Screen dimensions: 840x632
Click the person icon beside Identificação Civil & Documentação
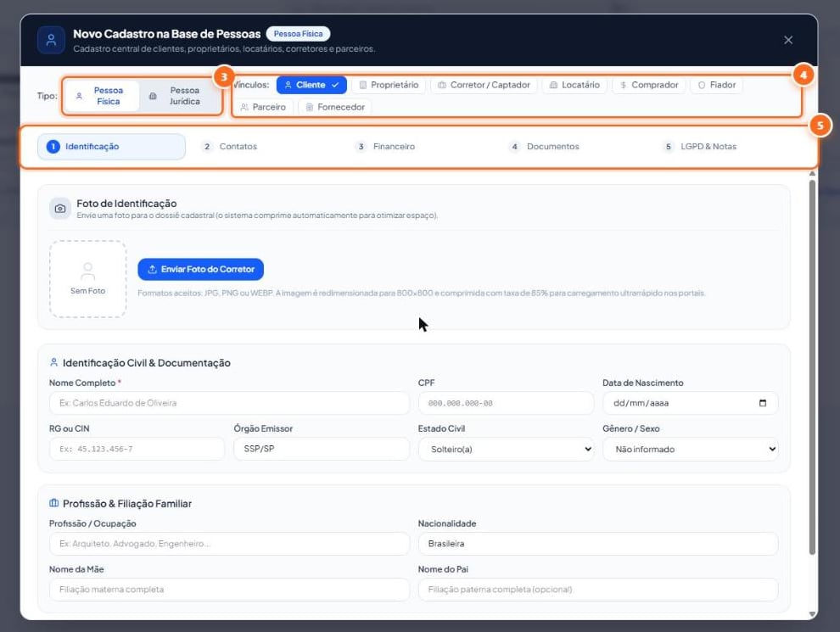pos(53,362)
